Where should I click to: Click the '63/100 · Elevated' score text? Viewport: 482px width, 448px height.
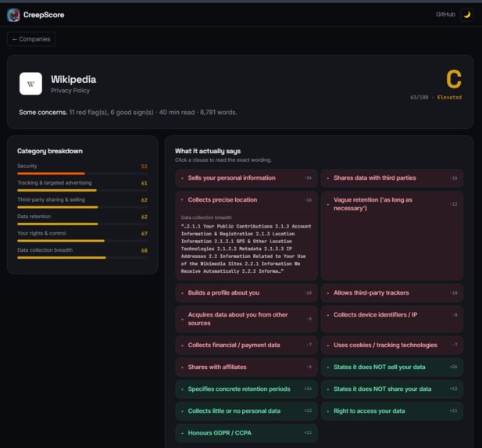436,97
